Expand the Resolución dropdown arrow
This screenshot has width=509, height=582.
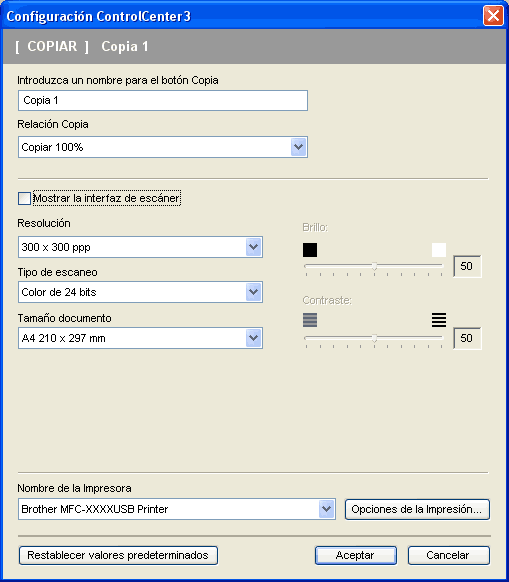(254, 247)
